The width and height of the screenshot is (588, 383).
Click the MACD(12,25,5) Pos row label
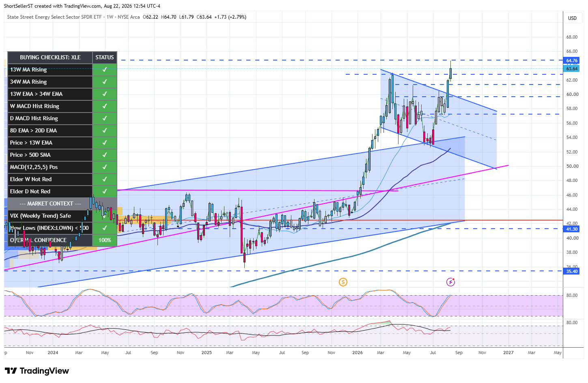tap(34, 167)
